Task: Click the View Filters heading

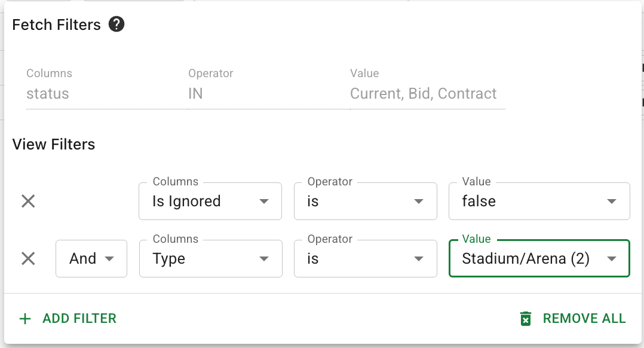Action: tap(54, 144)
